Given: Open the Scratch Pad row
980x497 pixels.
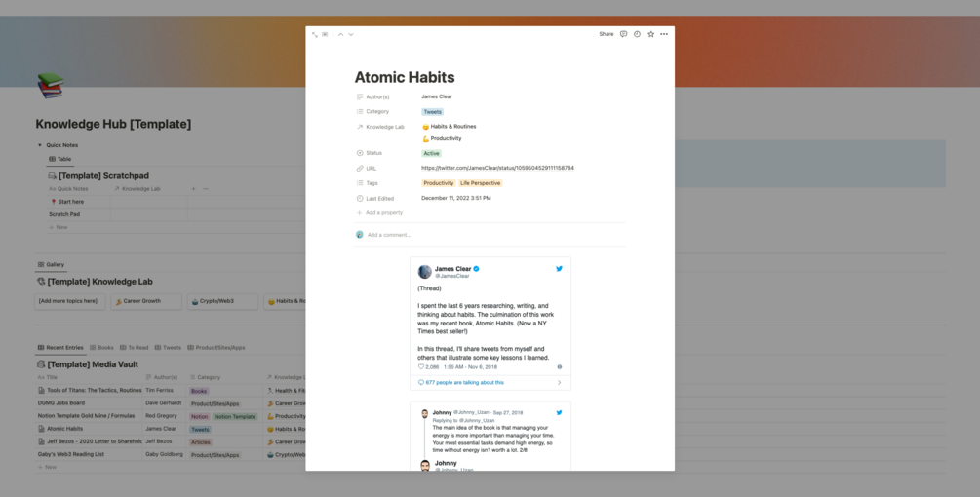Looking at the screenshot, I should (x=64, y=214).
